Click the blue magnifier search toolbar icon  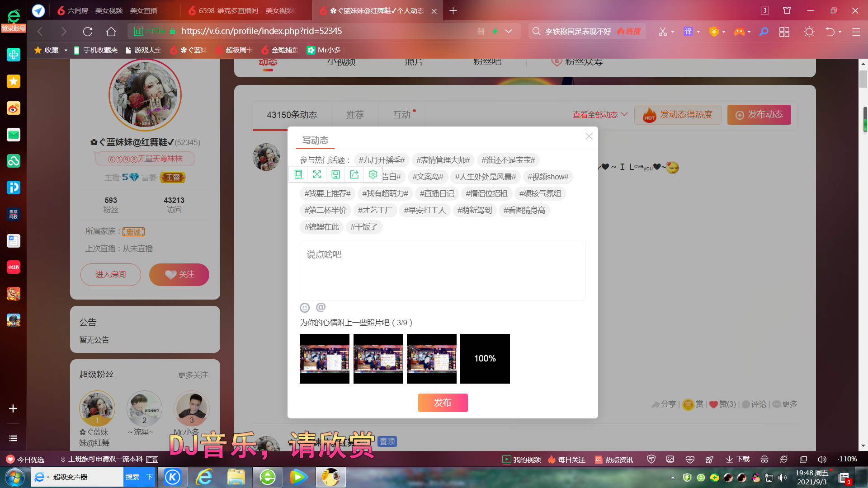(764, 32)
